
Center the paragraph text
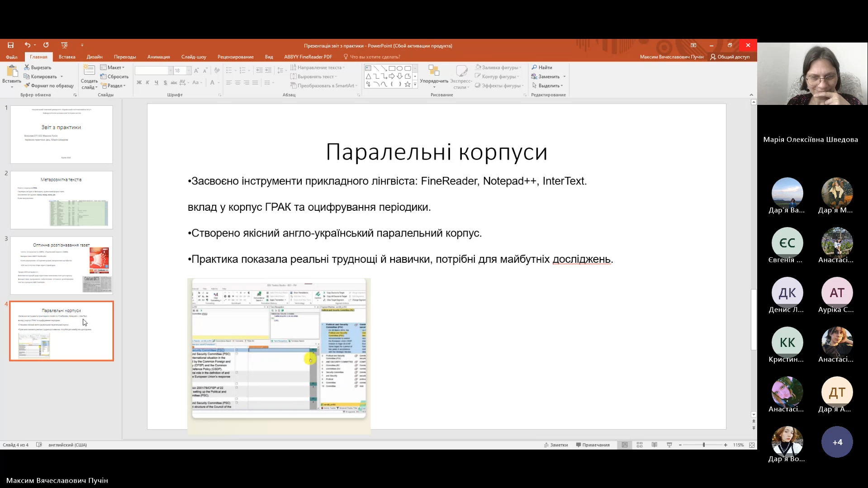pos(237,83)
